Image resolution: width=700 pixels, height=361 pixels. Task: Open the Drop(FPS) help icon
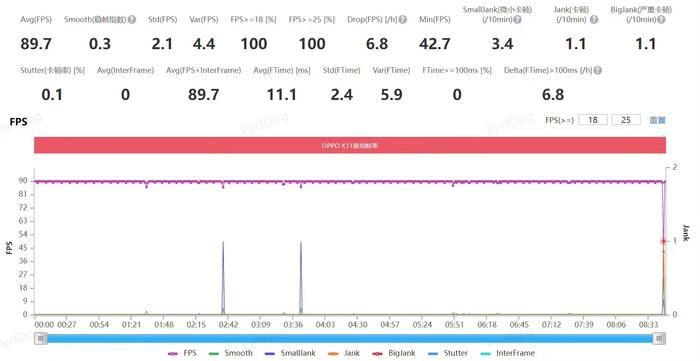[x=403, y=20]
